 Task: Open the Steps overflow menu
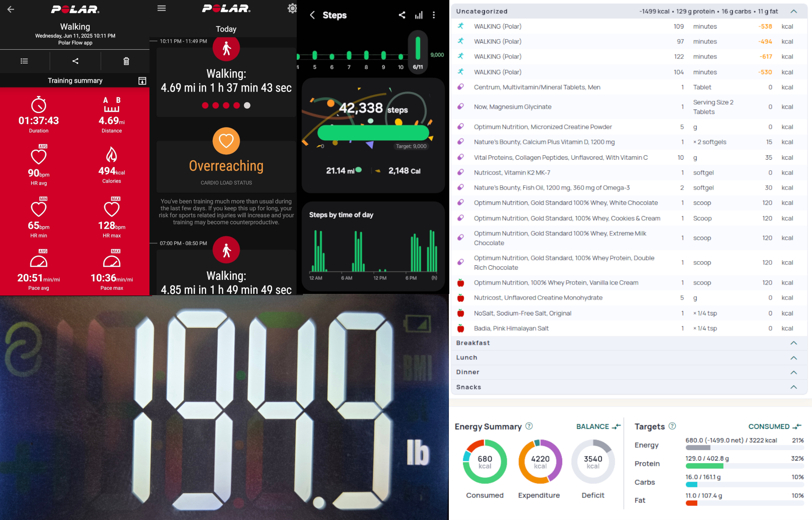coord(434,15)
